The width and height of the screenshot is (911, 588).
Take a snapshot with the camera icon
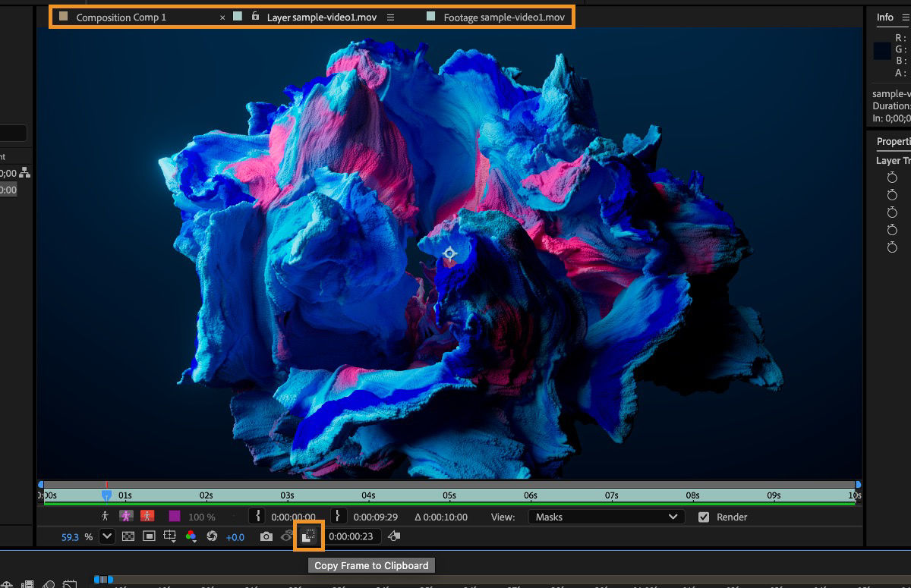click(x=266, y=536)
